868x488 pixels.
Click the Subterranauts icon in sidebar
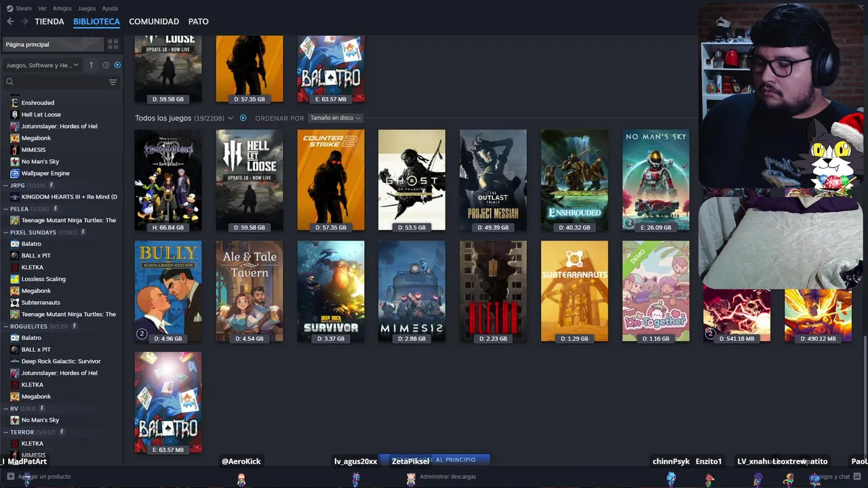(x=15, y=302)
